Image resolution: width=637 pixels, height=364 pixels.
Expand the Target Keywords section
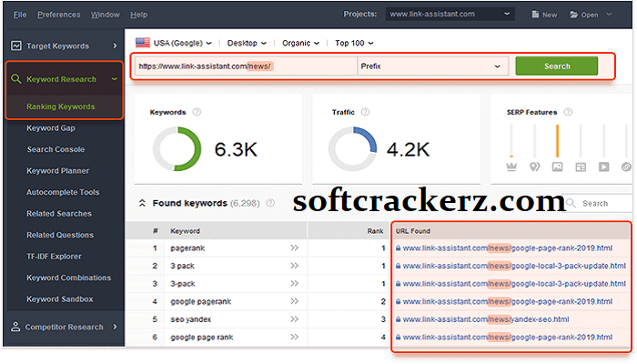coord(115,45)
